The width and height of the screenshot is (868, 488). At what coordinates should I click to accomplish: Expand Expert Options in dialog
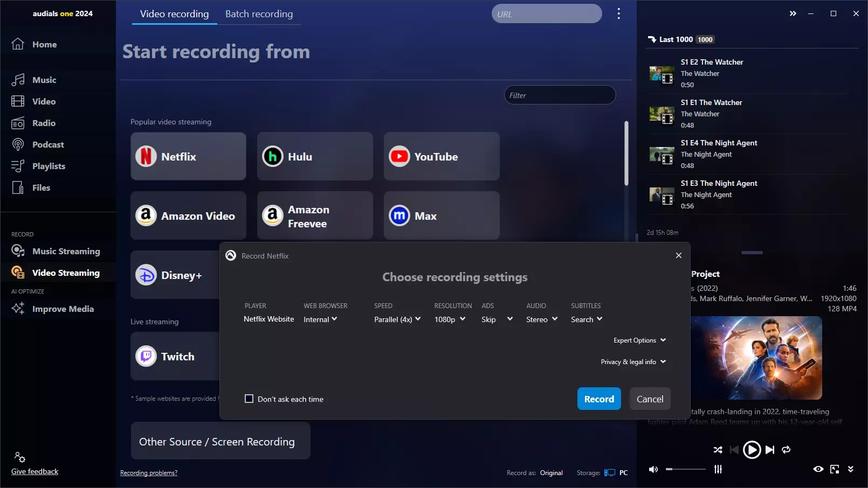(640, 340)
